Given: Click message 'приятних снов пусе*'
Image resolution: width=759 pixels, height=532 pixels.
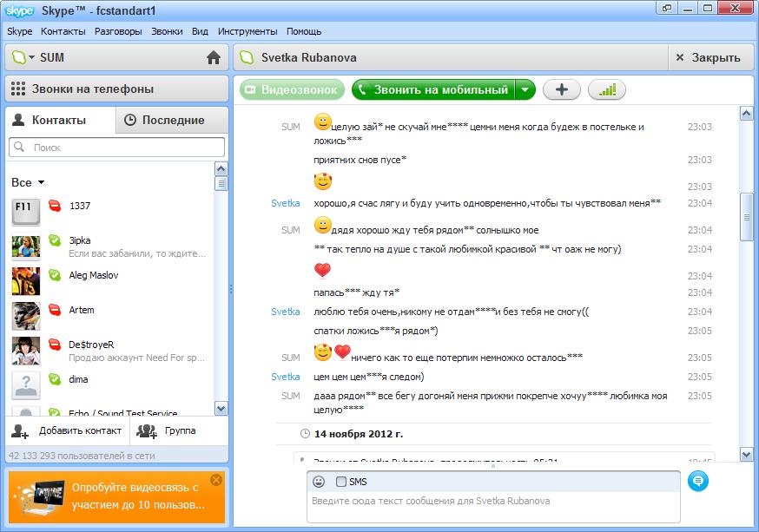Looking at the screenshot, I should point(360,160).
